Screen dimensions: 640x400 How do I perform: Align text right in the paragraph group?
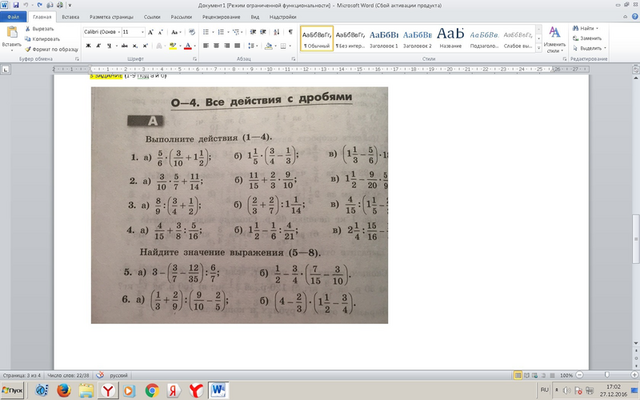(227, 46)
